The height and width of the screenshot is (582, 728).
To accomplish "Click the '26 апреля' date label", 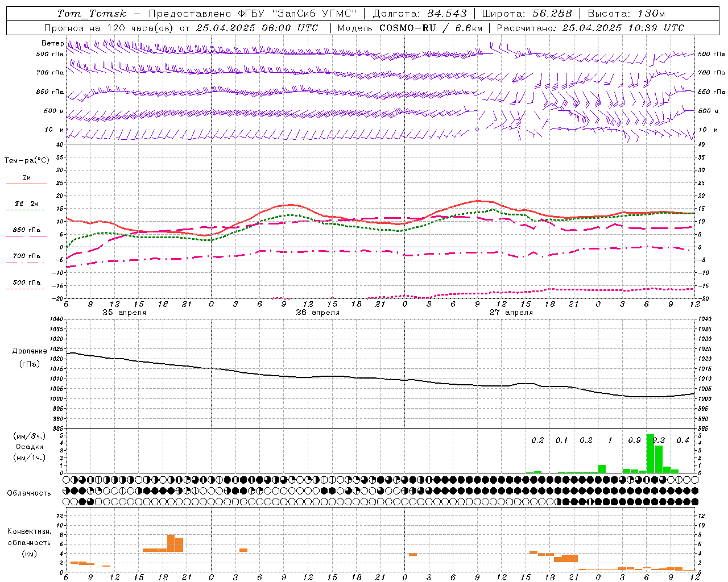I will pos(317,313).
